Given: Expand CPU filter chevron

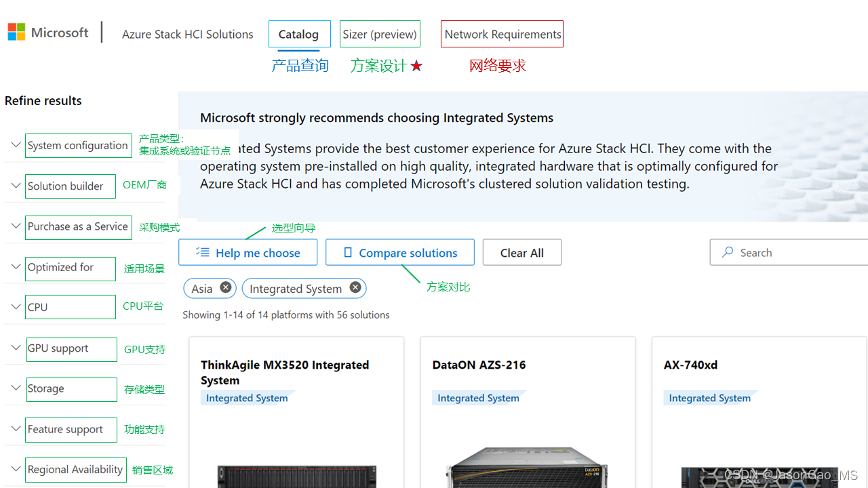Looking at the screenshot, I should coord(16,306).
